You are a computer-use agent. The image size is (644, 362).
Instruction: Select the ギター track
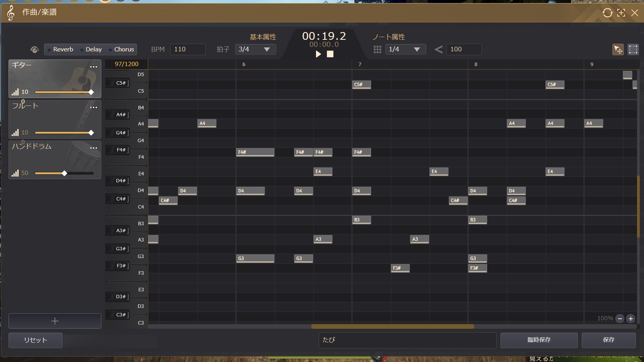(x=55, y=79)
